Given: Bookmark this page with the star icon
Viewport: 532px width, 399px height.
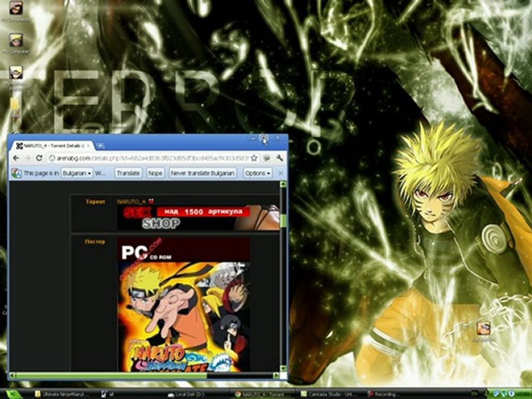Looking at the screenshot, I should (x=254, y=158).
